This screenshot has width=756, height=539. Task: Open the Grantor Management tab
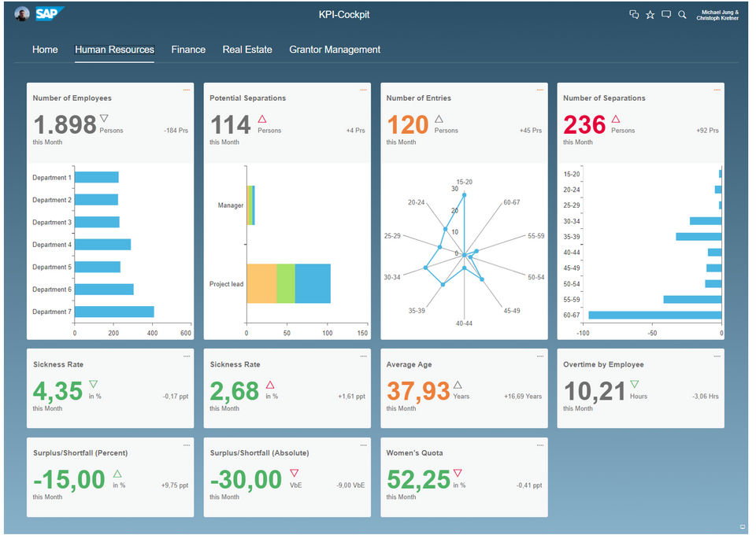(335, 50)
